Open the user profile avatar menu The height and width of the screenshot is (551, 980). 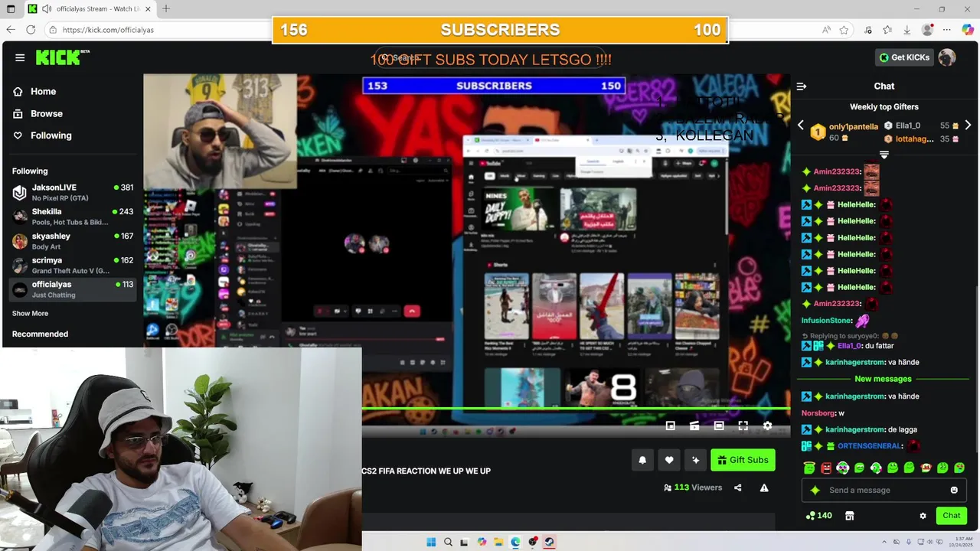point(947,57)
